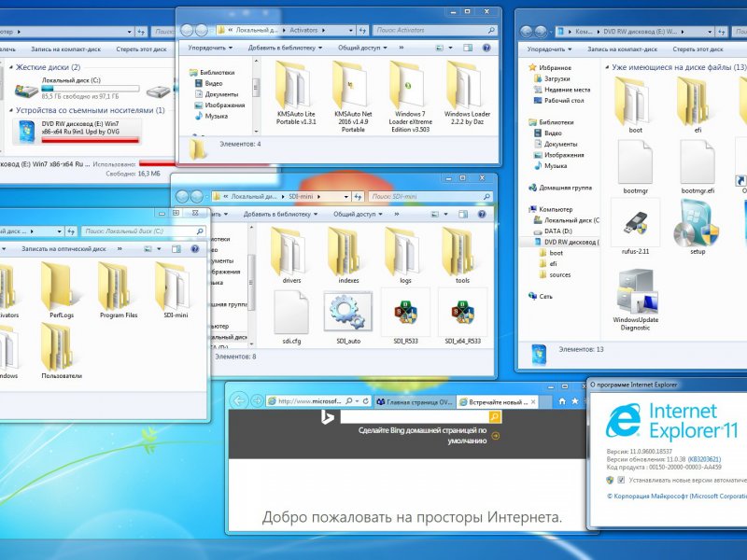Click the Корпорация Майкрософт copyright link

[677, 497]
